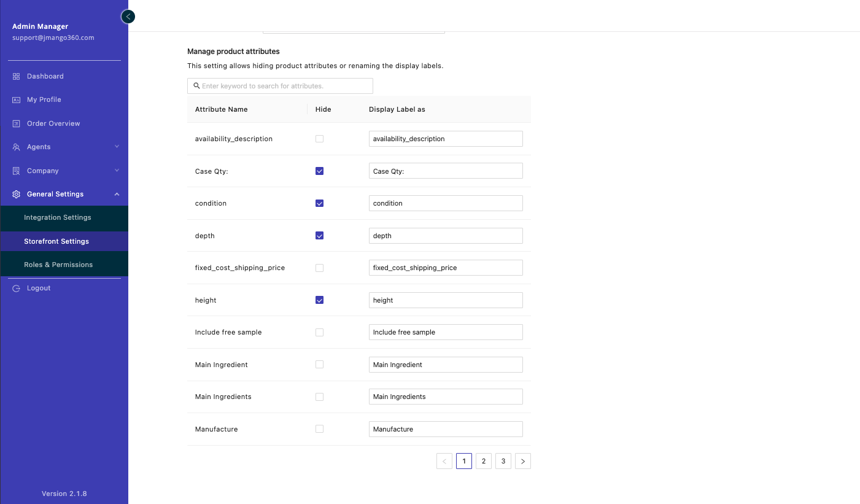This screenshot has height=504, width=860.
Task: Expand the Agents submenu chevron
Action: [x=117, y=147]
